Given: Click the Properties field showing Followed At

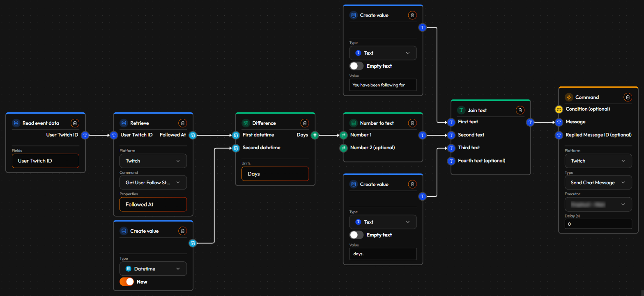Looking at the screenshot, I should point(153,204).
